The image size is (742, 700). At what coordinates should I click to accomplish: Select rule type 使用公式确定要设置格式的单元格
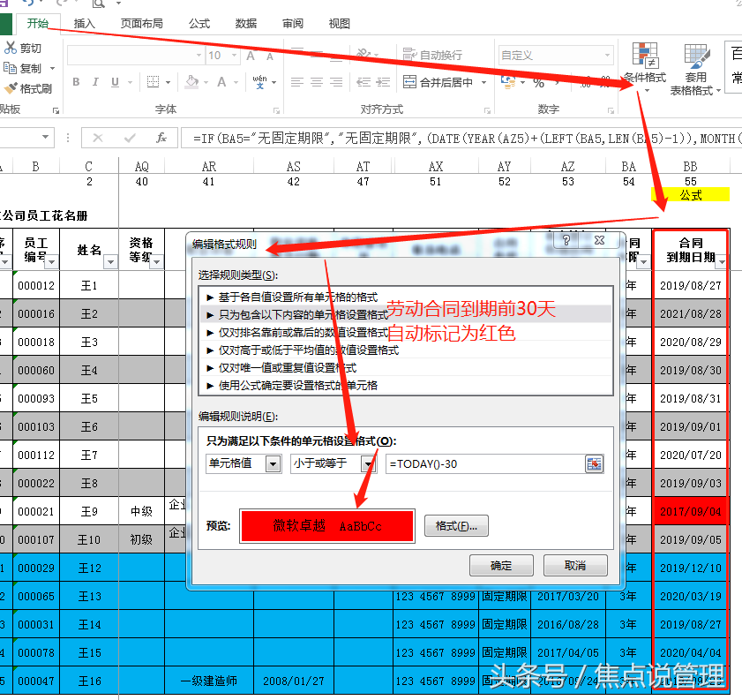pos(406,385)
